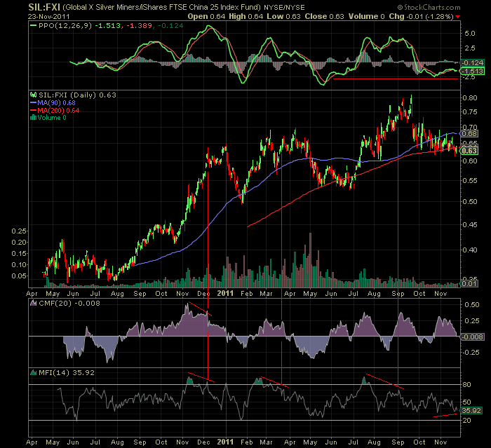Click the 0.10 left volume axis label
Image resolution: width=491 pixels, height=448 pixels.
(19, 264)
